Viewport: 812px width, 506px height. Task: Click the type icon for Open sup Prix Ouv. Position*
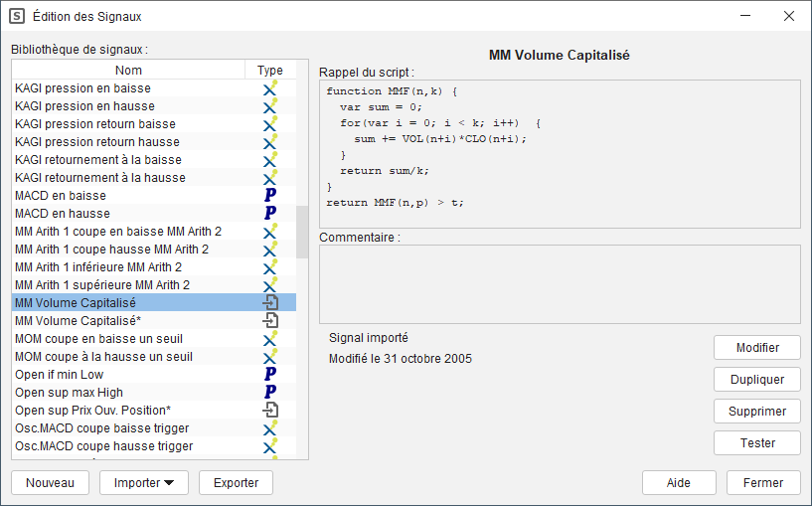tap(269, 411)
